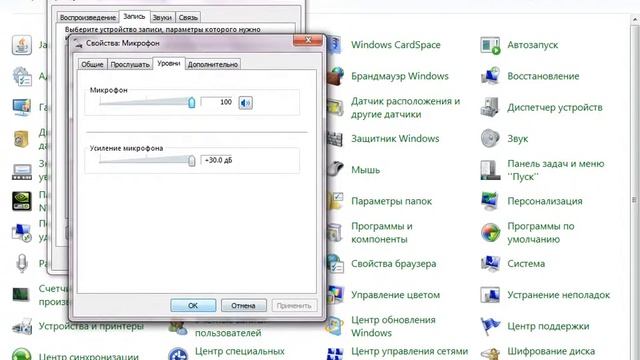Open Windows CardSpace link

click(396, 45)
